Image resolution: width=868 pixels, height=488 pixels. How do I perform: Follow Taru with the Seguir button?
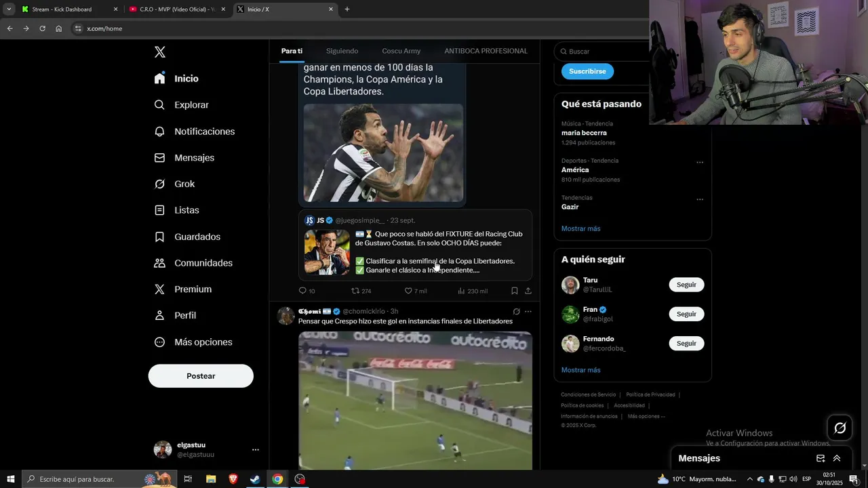686,285
